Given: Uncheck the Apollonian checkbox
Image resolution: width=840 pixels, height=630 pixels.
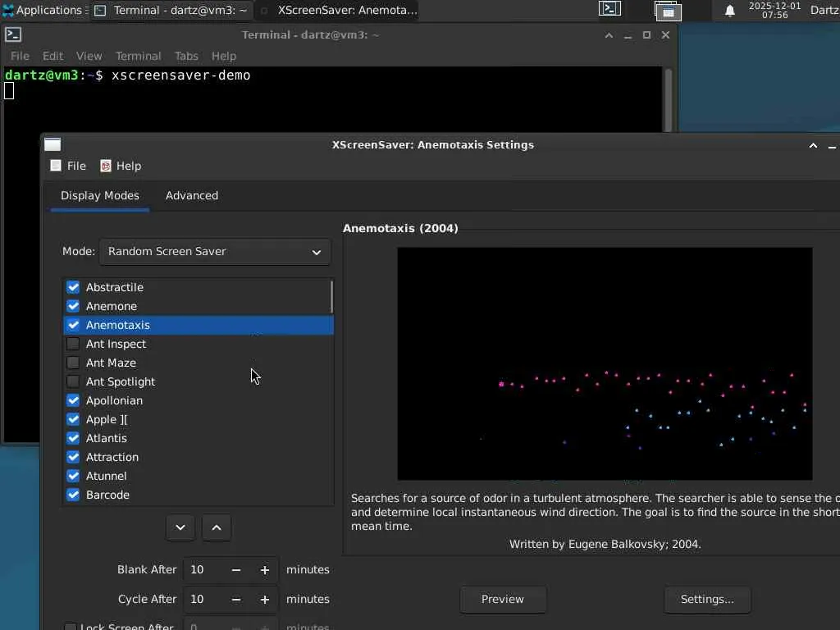Looking at the screenshot, I should pos(73,400).
